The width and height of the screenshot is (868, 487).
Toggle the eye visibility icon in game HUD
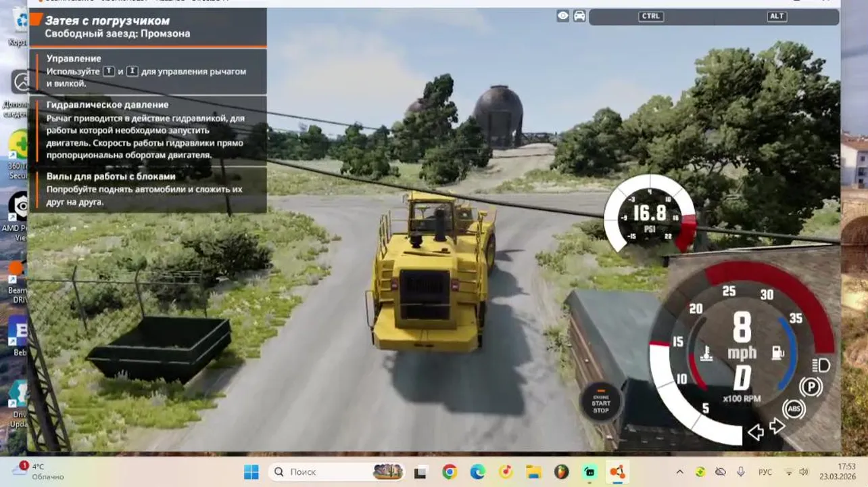pyautogui.click(x=562, y=16)
